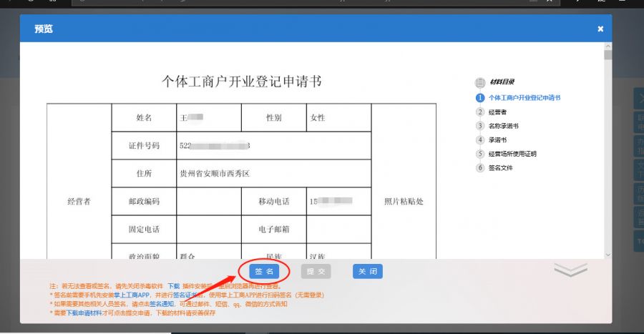Click the 签名通知 link
644x334 pixels.
162,304
